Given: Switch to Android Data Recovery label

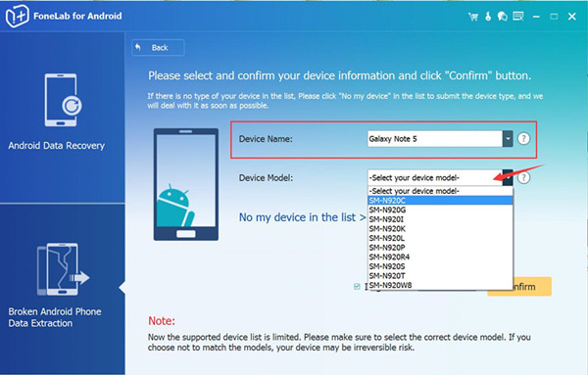Looking at the screenshot, I should click(x=56, y=145).
